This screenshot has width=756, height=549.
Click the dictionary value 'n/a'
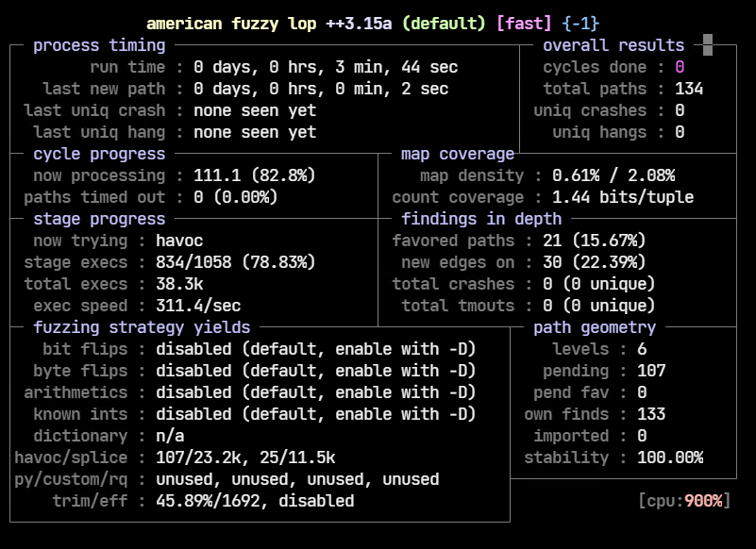pos(170,436)
